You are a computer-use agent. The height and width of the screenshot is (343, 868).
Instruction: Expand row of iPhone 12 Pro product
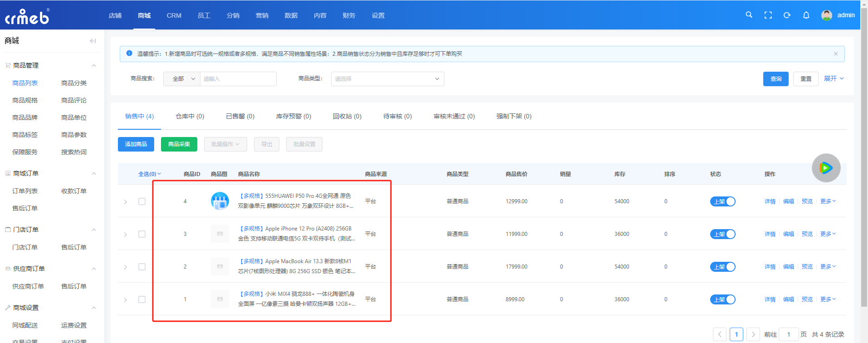tap(126, 235)
